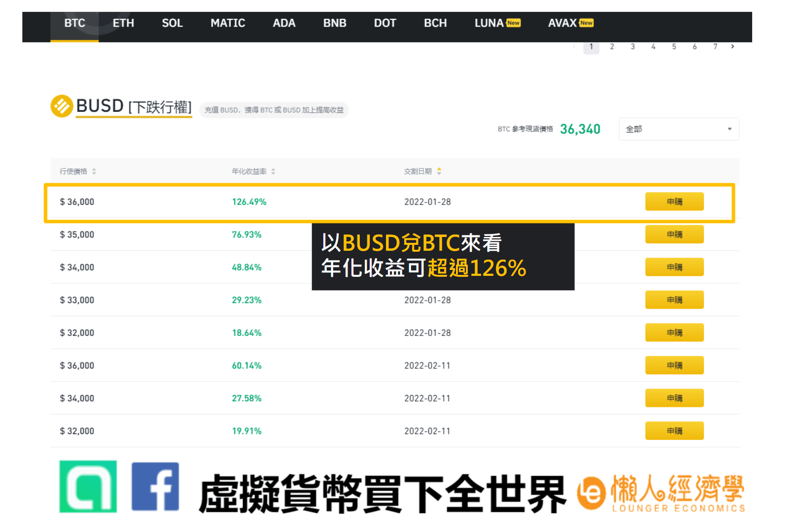Click the $ 33,000 strike price
Screen dimensions: 800x532
tap(77, 300)
